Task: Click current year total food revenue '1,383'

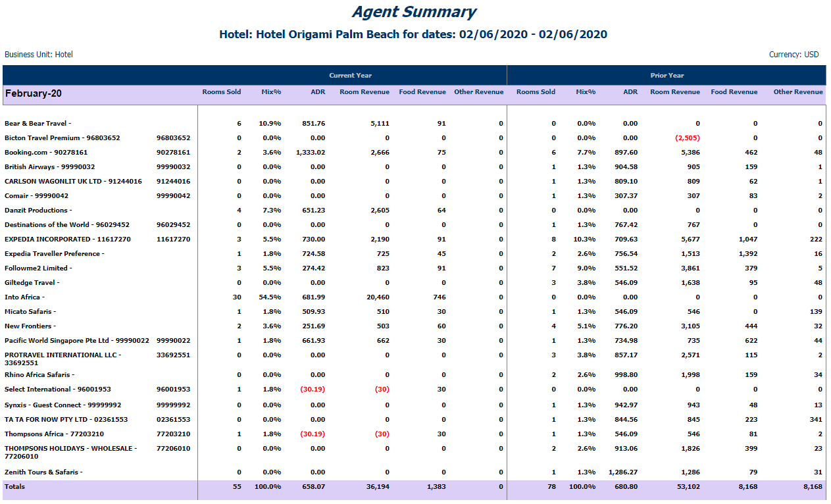Action: (437, 487)
